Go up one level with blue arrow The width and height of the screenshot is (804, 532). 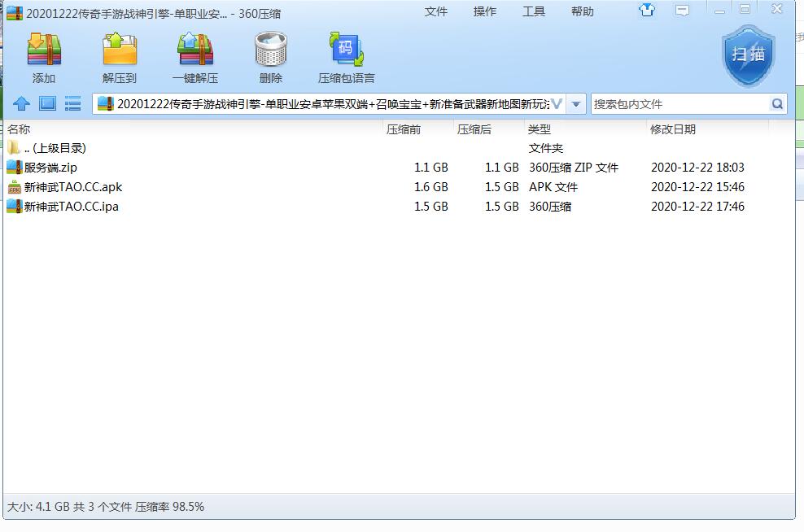click(x=22, y=103)
